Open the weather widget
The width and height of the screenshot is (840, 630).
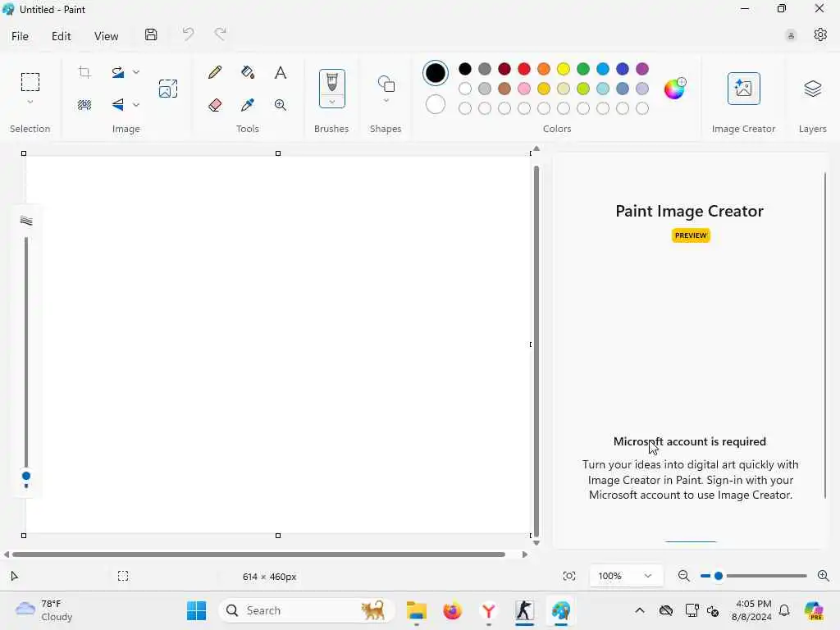[x=44, y=610]
